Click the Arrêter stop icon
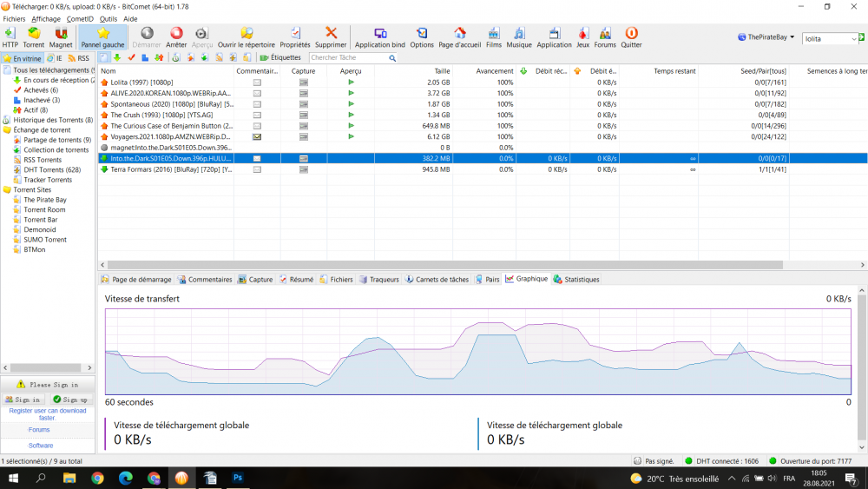This screenshot has height=489, width=868. 176,37
